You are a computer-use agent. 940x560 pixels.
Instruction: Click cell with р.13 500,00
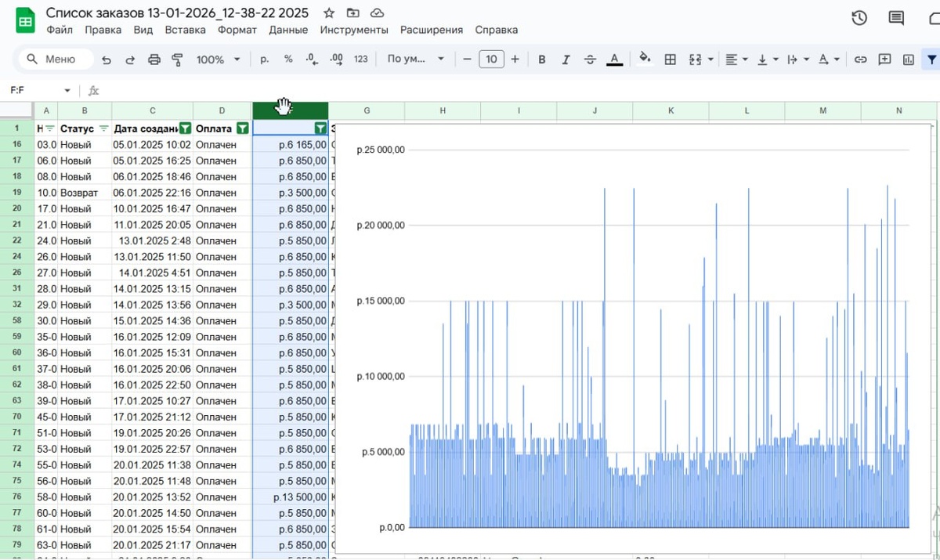291,497
